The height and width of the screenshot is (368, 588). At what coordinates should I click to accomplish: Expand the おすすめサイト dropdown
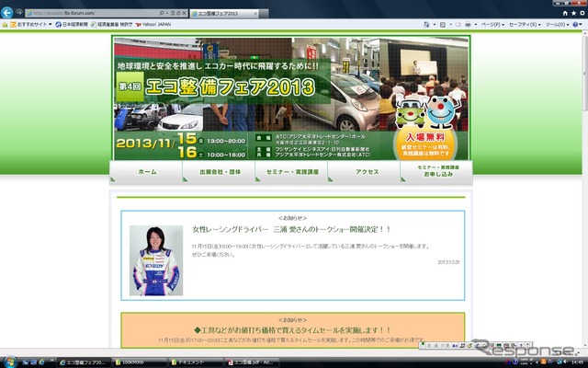(51, 25)
